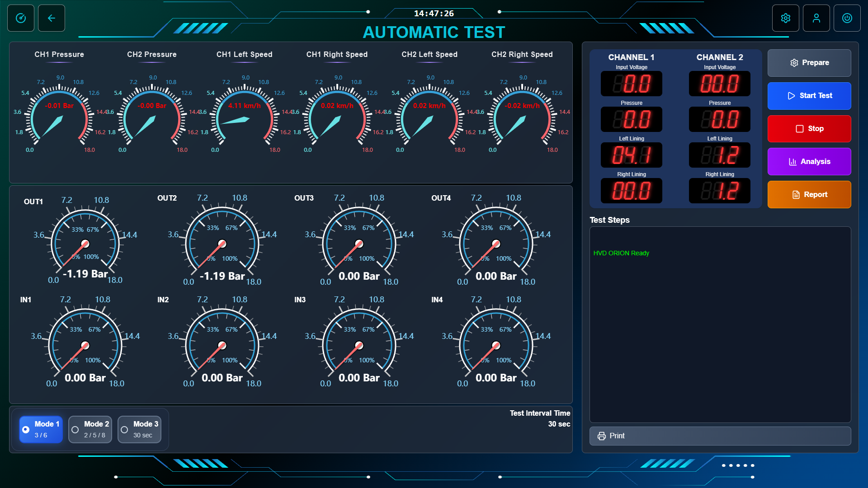Click the back arrow icon
Viewport: 868px width, 488px height.
coord(52,18)
